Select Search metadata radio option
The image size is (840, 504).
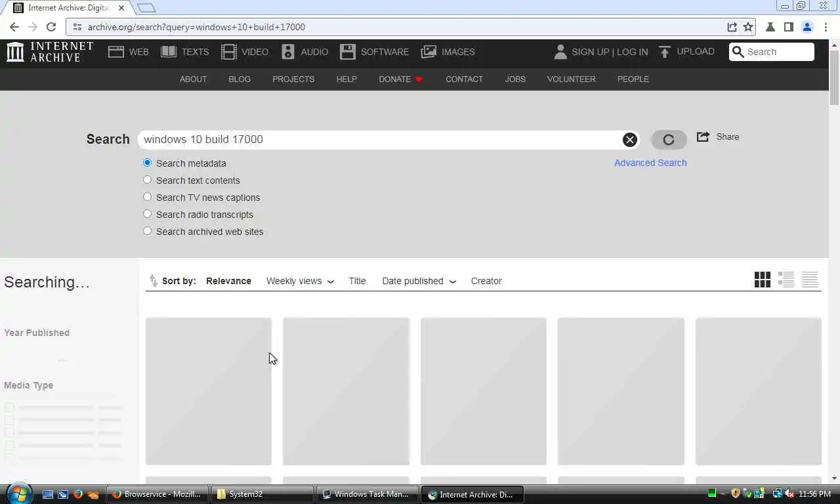[x=147, y=163]
